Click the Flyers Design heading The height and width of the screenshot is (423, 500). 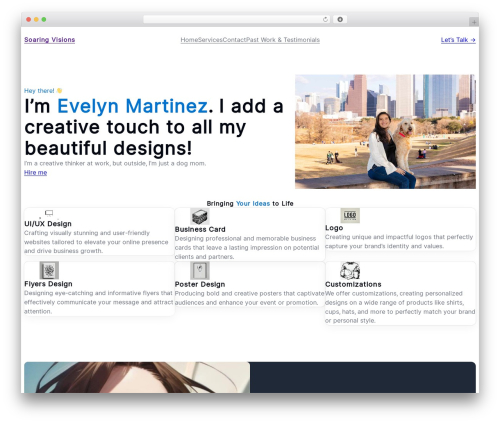pyautogui.click(x=48, y=284)
